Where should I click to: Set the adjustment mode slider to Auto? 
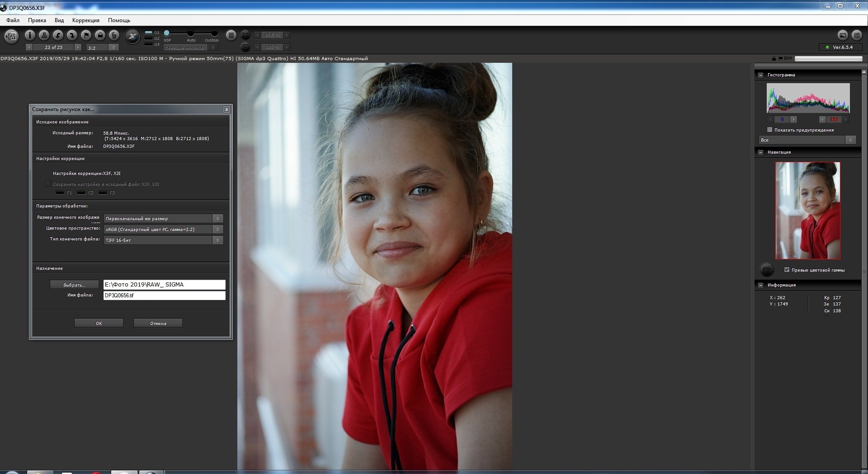[x=191, y=33]
